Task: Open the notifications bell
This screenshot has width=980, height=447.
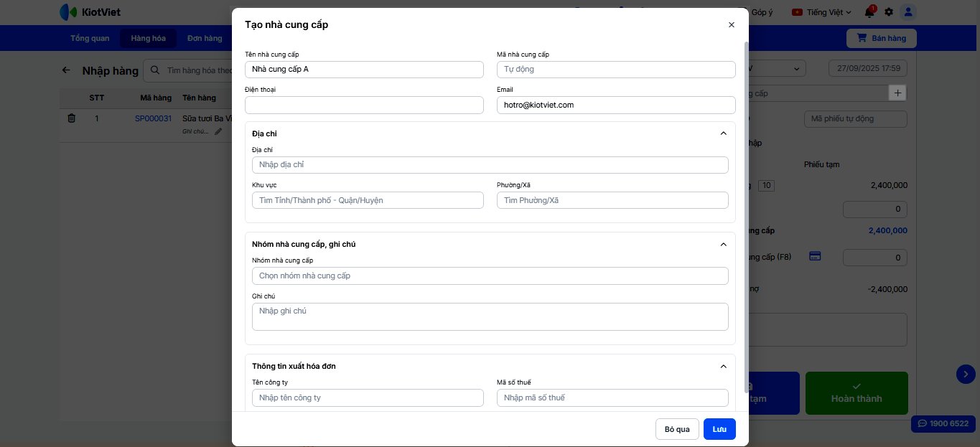Action: coord(869,12)
